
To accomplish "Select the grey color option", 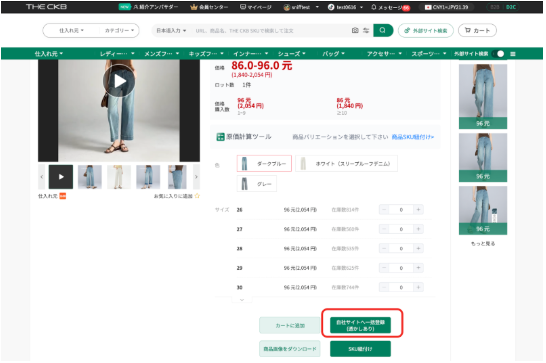I will point(257,184).
